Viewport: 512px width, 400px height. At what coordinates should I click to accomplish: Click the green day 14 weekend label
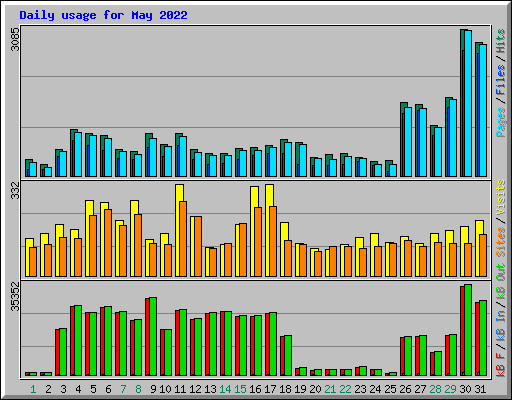pos(225,389)
